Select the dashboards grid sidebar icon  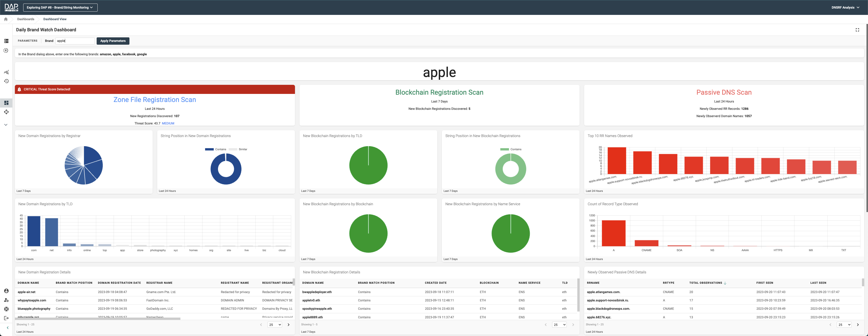(6, 103)
